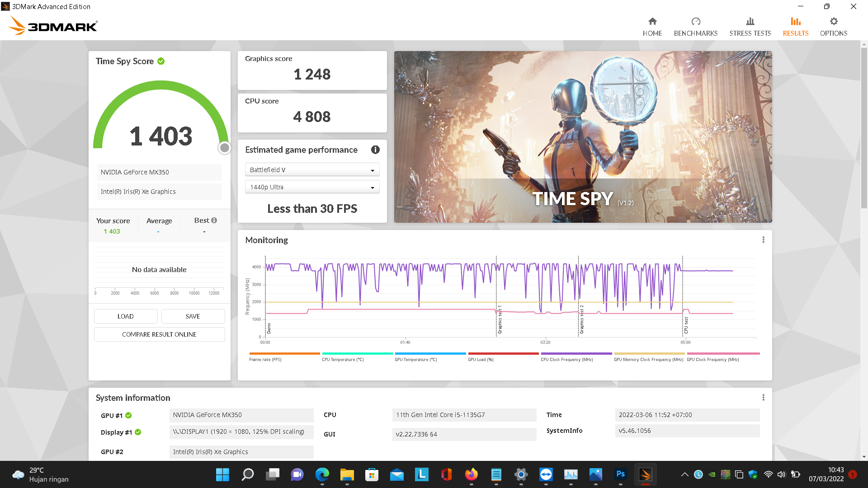The image size is (868, 488).
Task: Click the Time Spy banner image
Action: [583, 136]
